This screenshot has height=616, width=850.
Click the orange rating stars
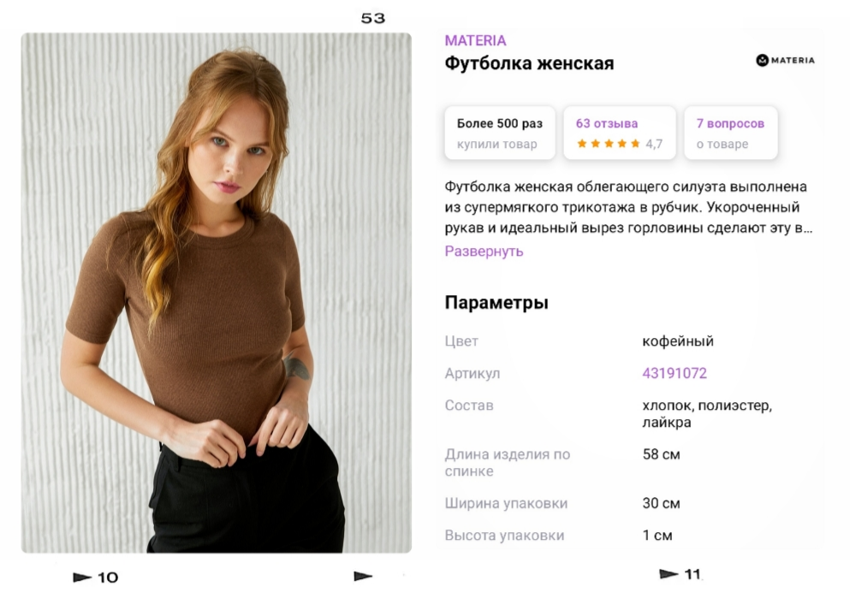click(x=609, y=144)
